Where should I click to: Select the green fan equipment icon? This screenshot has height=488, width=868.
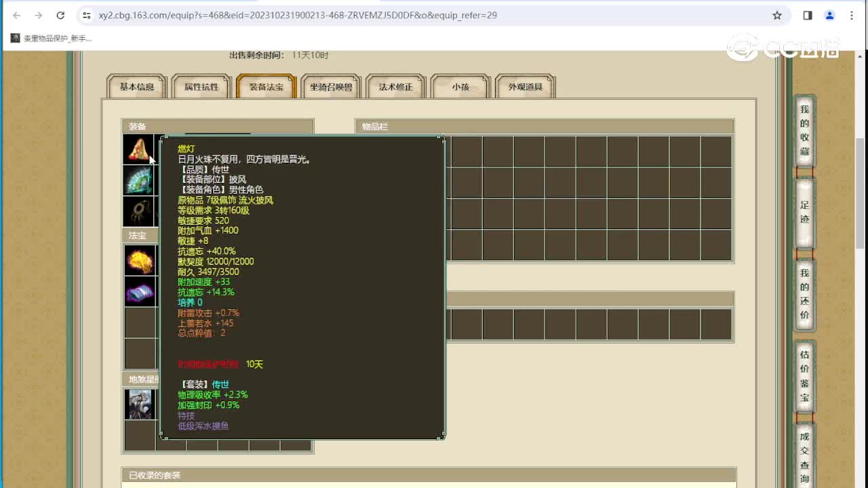tap(139, 180)
